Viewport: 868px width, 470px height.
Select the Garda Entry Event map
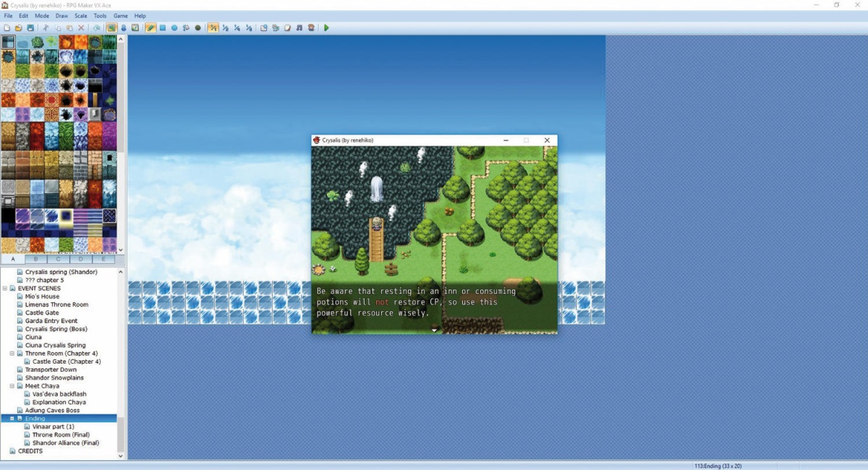51,321
